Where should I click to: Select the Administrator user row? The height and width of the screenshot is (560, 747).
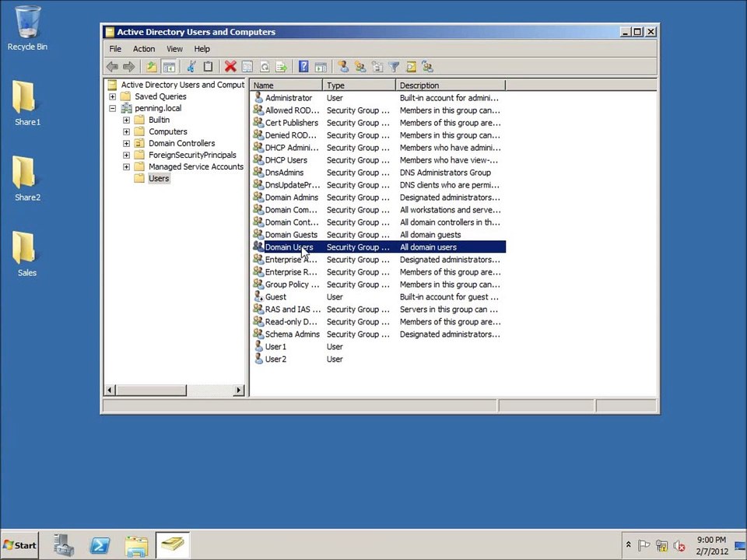pyautogui.click(x=379, y=98)
